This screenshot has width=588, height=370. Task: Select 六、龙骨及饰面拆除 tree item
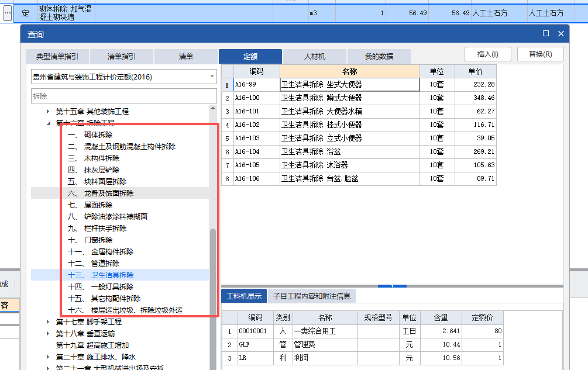click(101, 193)
